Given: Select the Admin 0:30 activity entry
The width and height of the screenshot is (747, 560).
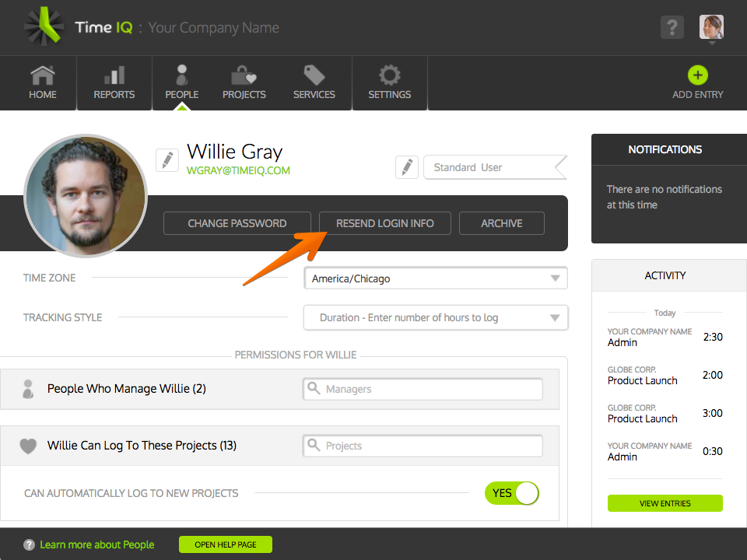Looking at the screenshot, I should coord(665,451).
